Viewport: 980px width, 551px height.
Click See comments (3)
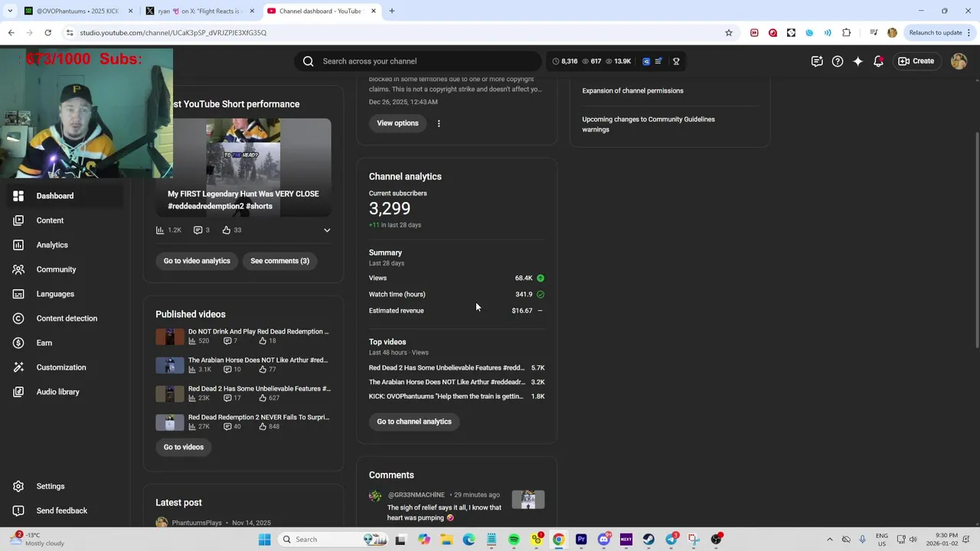pos(279,261)
